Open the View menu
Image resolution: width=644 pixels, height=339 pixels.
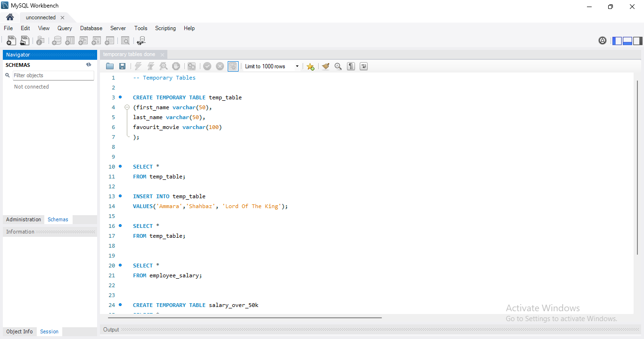click(x=44, y=28)
